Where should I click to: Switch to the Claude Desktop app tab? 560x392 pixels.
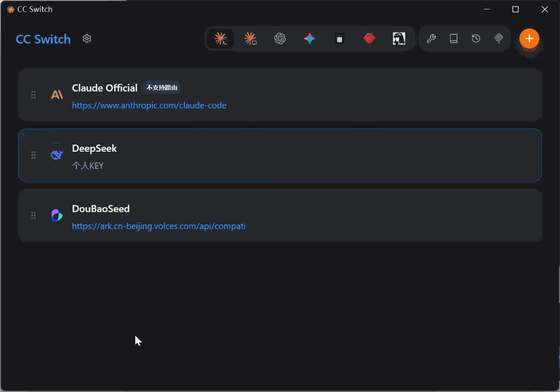point(250,38)
